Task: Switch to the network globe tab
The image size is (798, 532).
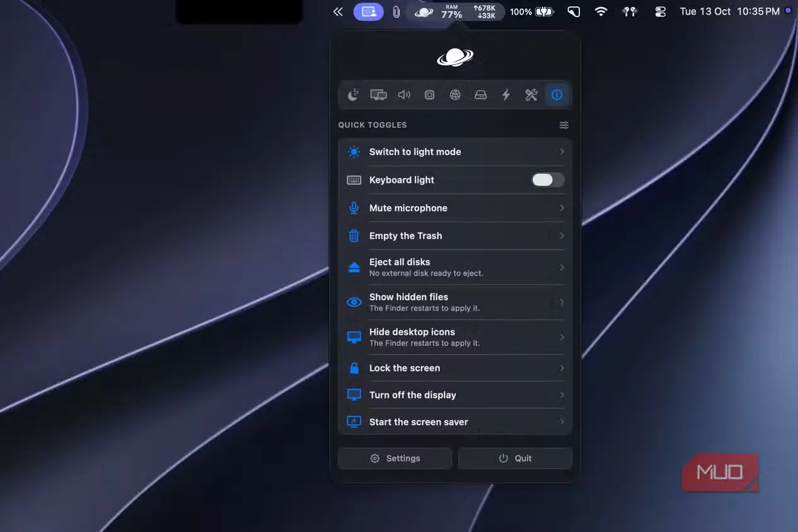Action: (x=455, y=95)
